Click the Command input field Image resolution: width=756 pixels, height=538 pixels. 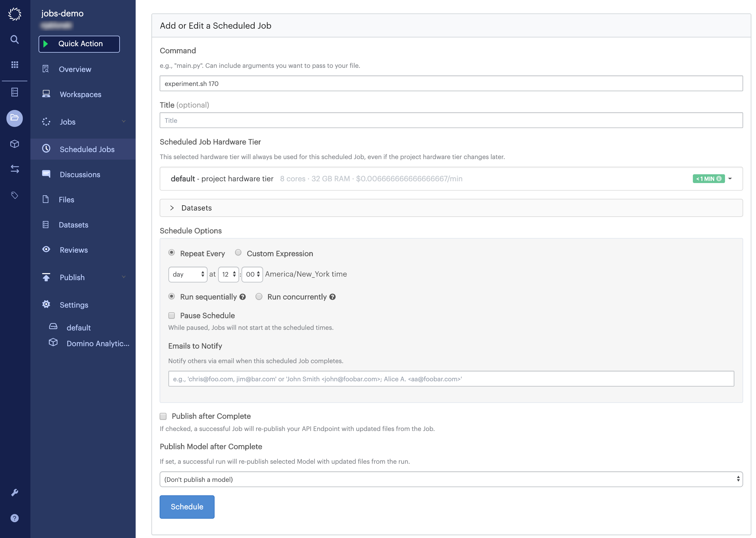click(451, 83)
